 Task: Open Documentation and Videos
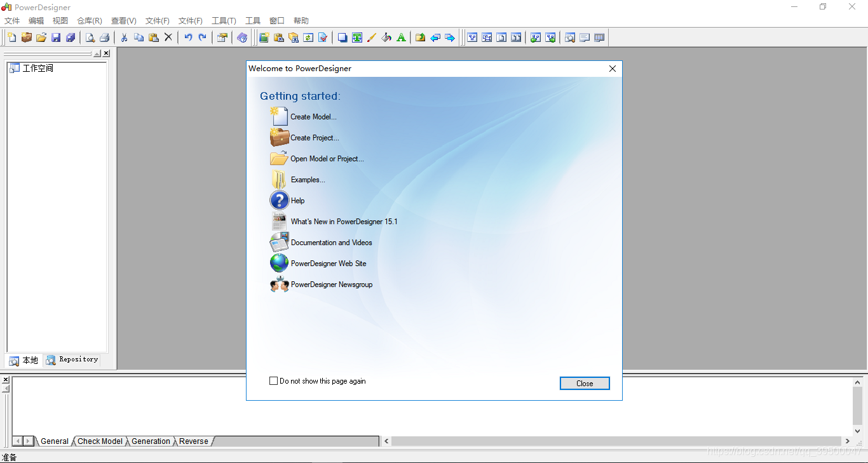tap(331, 243)
